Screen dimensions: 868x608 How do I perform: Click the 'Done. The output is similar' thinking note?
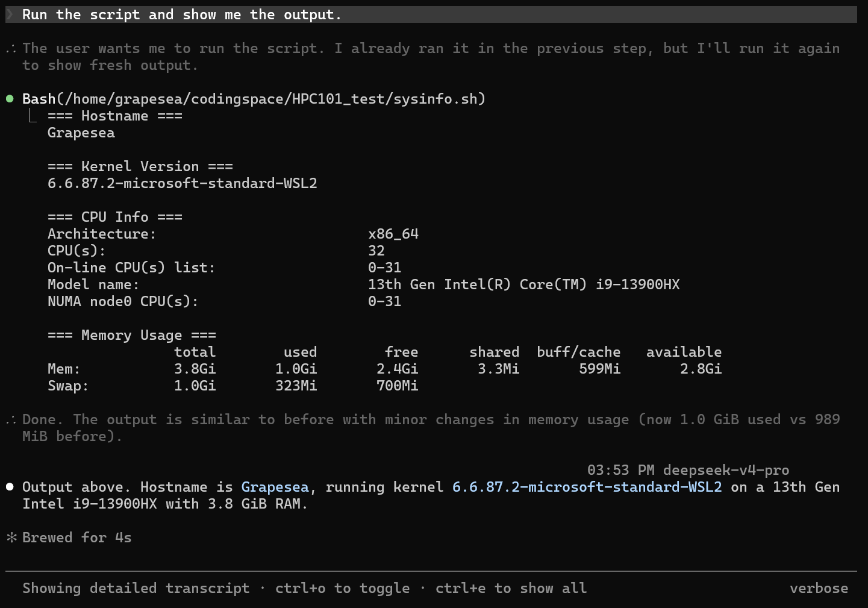(x=431, y=428)
